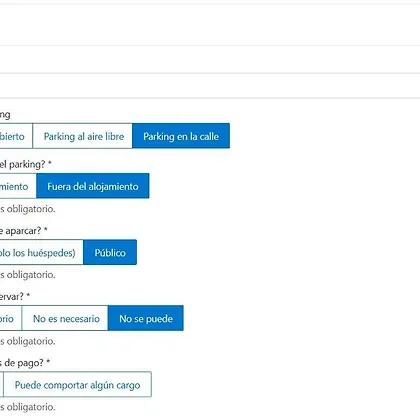
Task: Choose Fuera del alojamiento
Action: (93, 186)
